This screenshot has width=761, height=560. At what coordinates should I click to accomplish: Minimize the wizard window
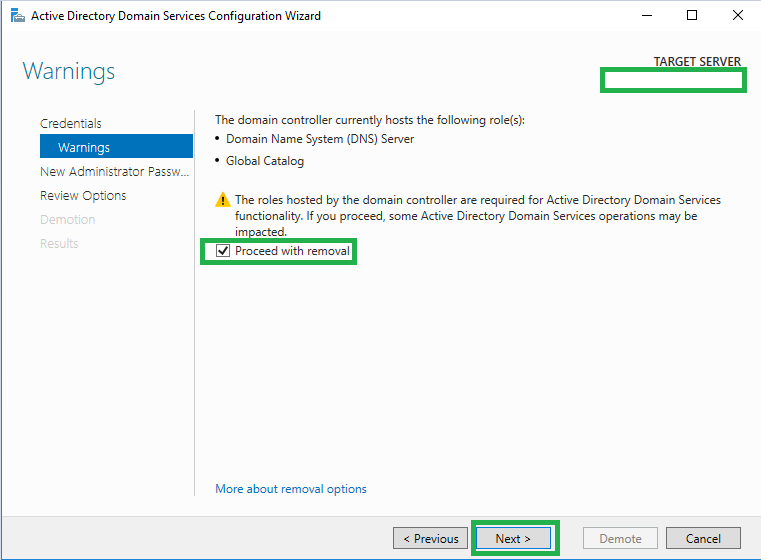pos(647,16)
